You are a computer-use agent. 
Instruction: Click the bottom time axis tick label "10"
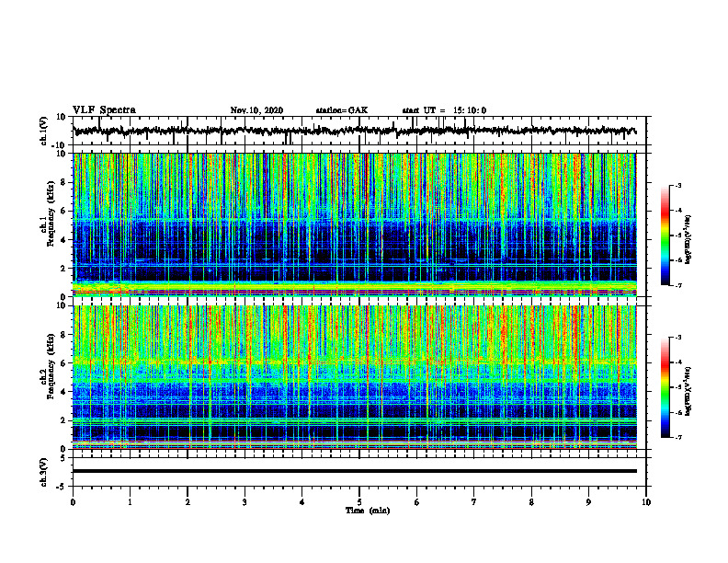point(646,502)
